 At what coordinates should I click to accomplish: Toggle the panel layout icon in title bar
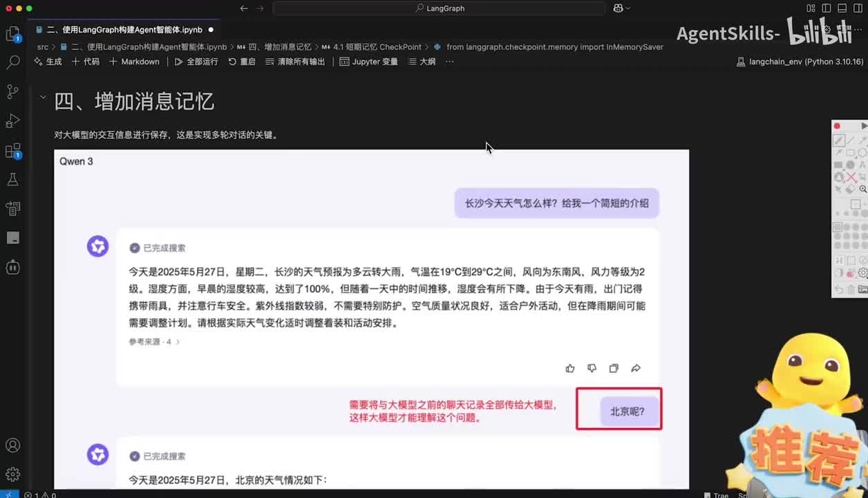pos(841,8)
